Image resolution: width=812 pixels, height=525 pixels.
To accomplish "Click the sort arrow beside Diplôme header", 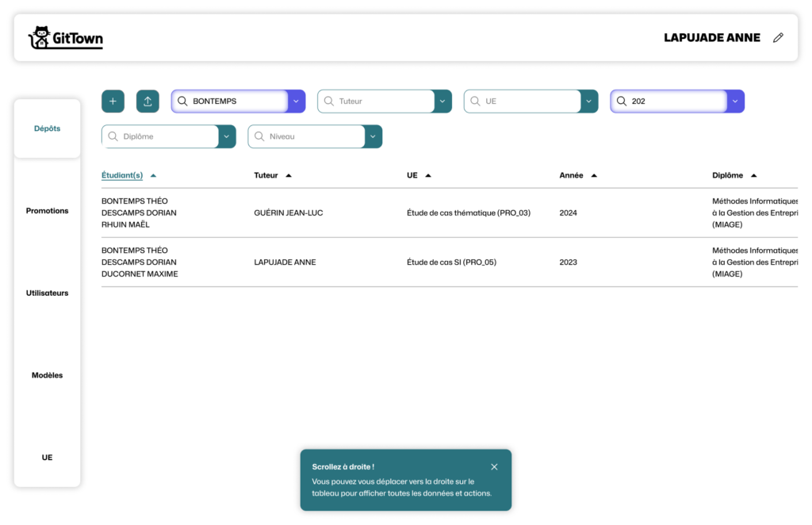I will [753, 175].
